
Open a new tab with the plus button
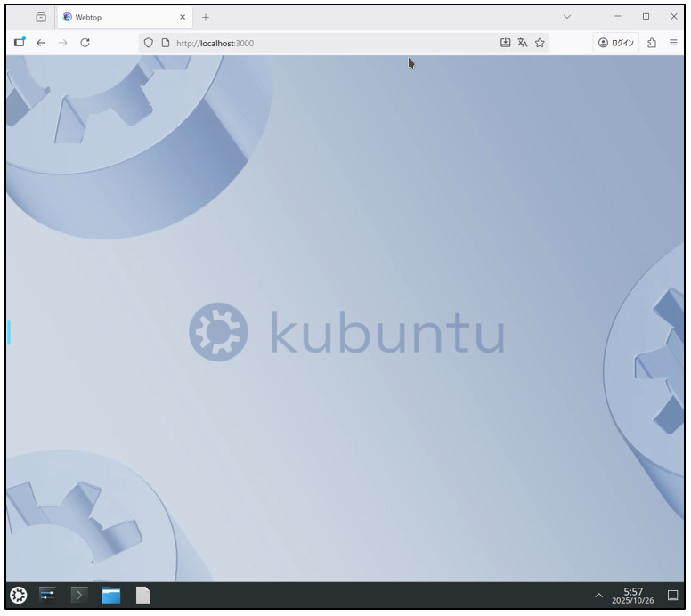coord(206,17)
